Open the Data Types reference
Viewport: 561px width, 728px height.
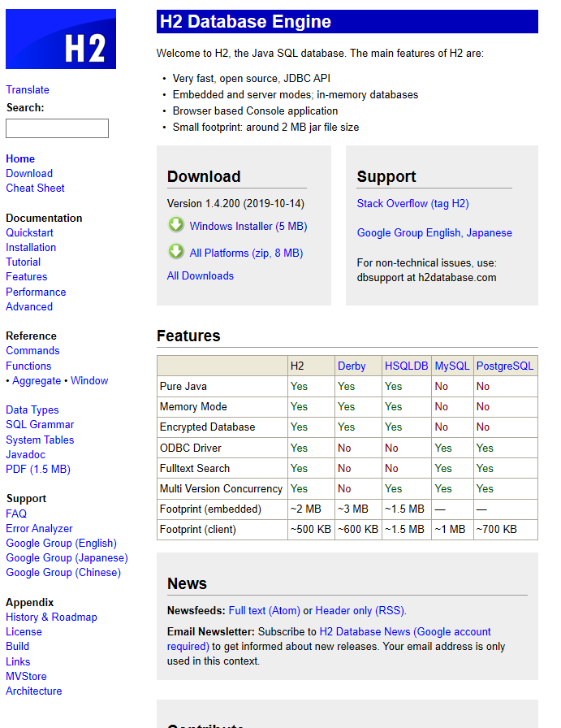pos(32,410)
